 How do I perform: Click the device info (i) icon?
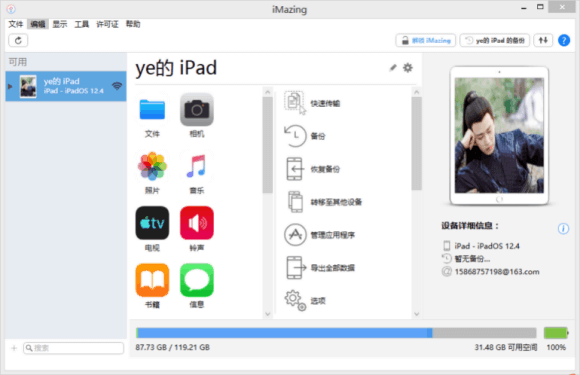pyautogui.click(x=563, y=229)
